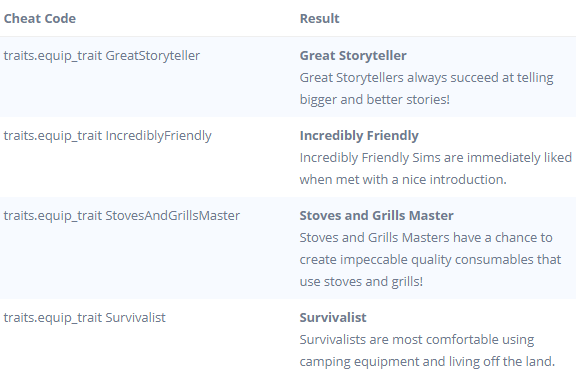576x378 pixels.
Task: Click the Great Storyteller trait title
Action: 353,55
